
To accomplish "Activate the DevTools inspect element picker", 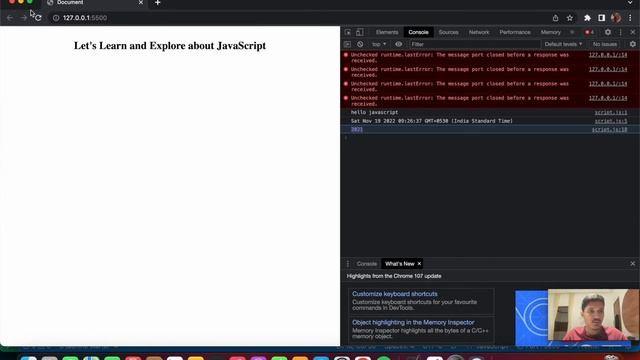I will pos(348,32).
